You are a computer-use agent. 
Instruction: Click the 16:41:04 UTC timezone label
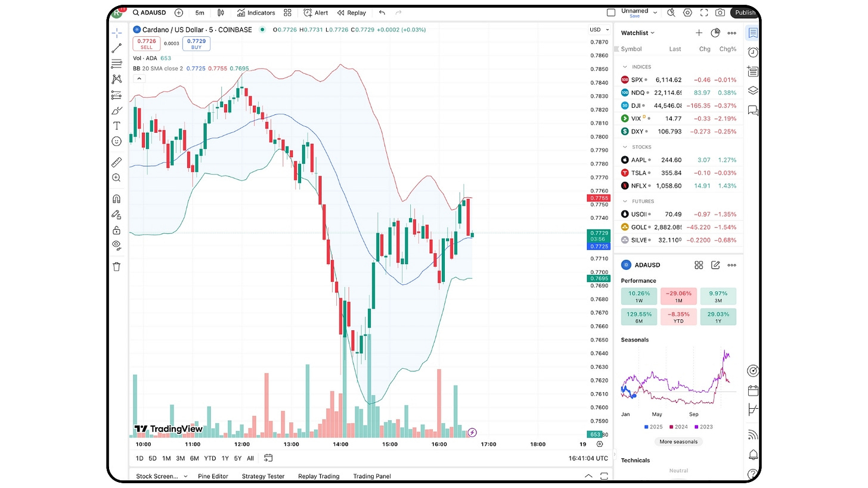click(x=588, y=458)
